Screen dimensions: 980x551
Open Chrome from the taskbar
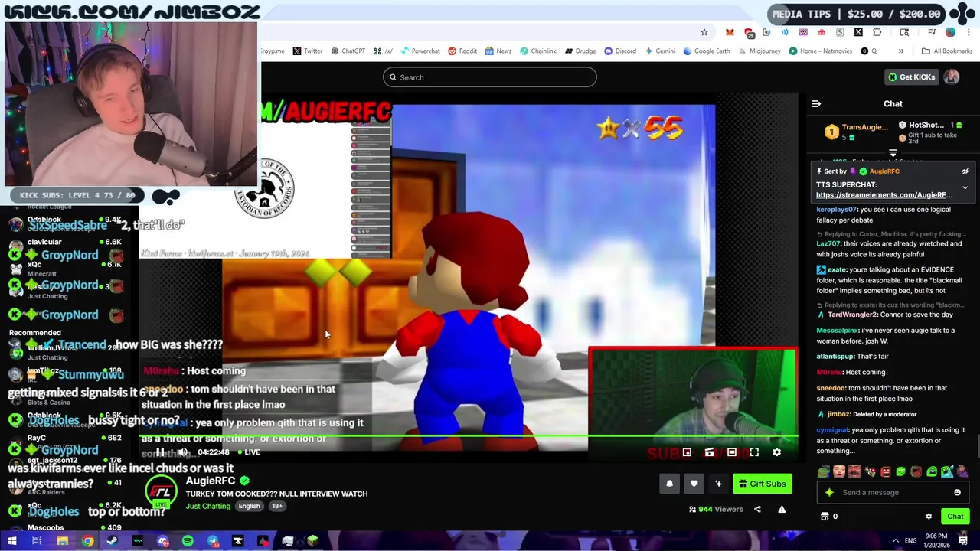pos(88,541)
